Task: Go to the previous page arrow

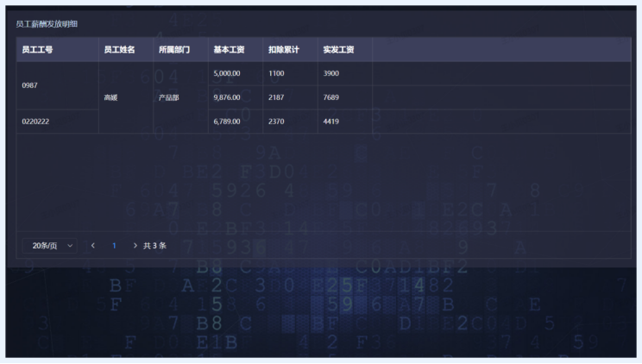Action: tap(93, 246)
